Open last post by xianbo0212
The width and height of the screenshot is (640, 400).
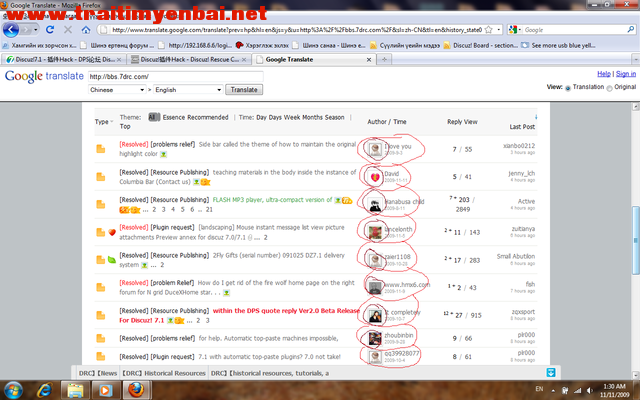[x=519, y=146]
